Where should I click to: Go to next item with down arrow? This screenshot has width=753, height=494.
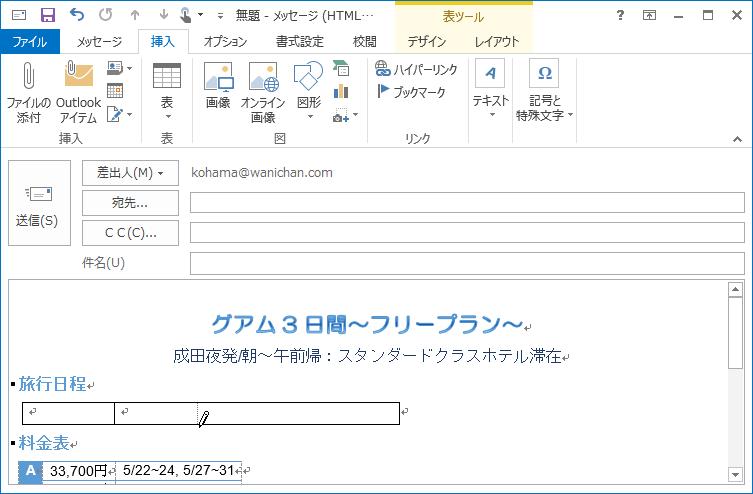(164, 15)
